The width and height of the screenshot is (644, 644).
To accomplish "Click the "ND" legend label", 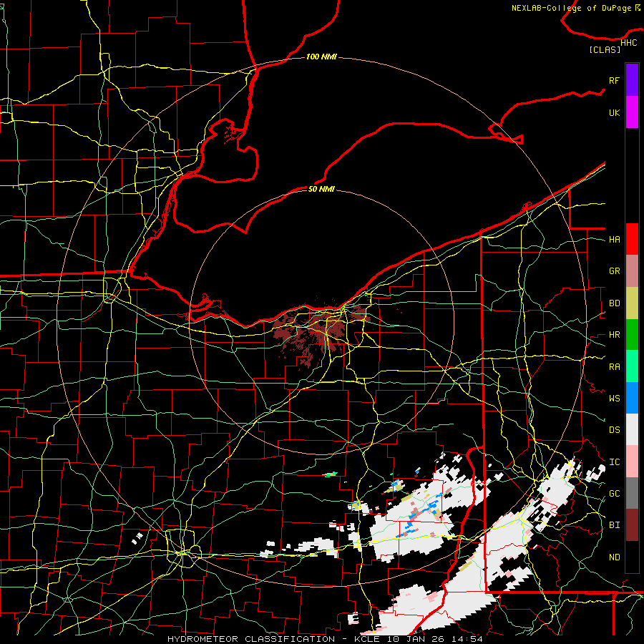I will 614,557.
